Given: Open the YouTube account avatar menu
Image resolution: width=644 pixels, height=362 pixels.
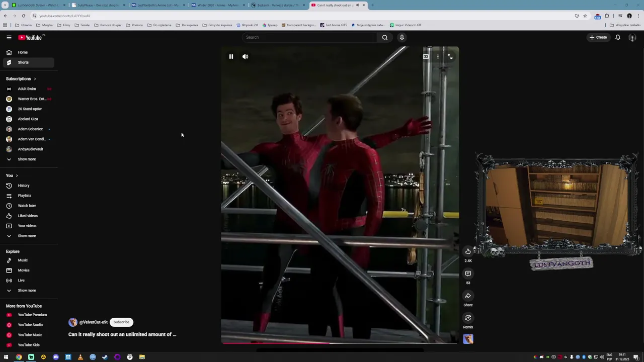Looking at the screenshot, I should pos(632,38).
